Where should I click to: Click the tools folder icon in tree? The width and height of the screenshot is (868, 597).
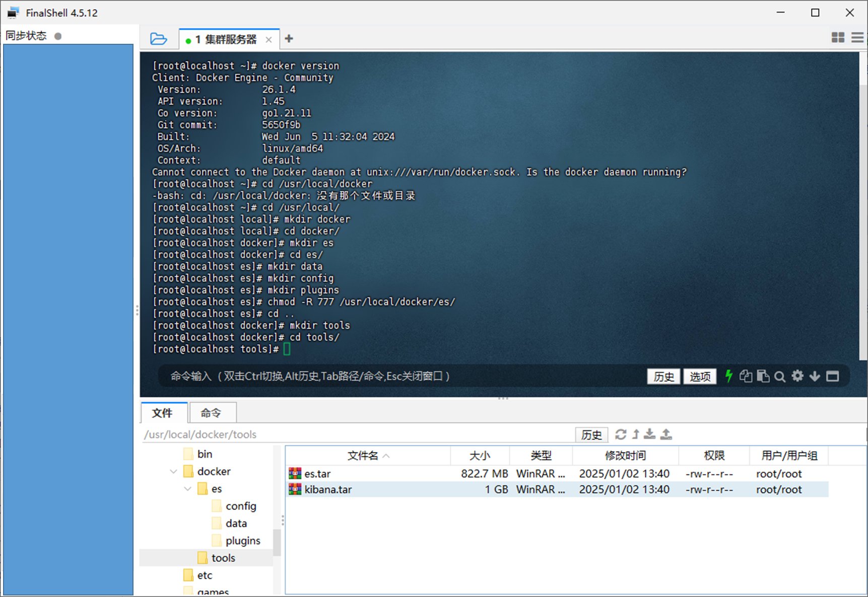click(203, 558)
